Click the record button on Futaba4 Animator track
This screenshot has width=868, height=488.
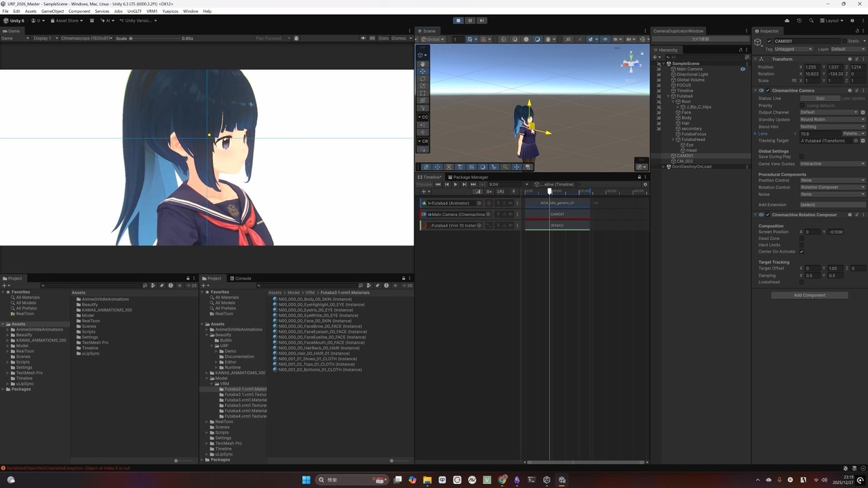489,203
